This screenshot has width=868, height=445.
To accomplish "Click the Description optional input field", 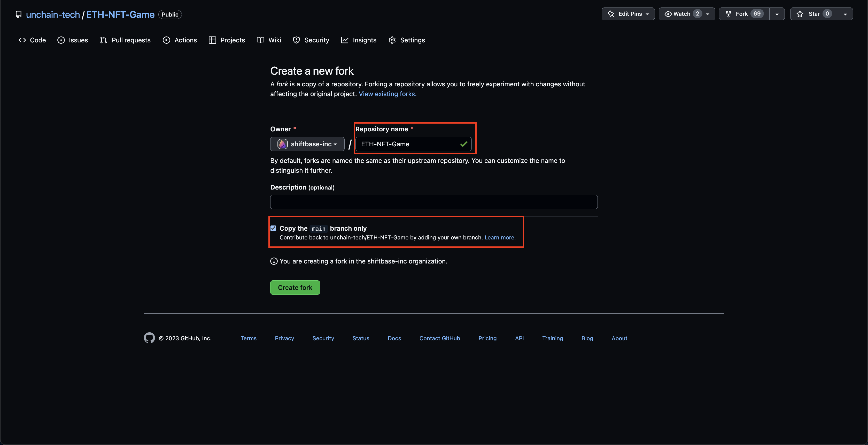I will pos(434,202).
